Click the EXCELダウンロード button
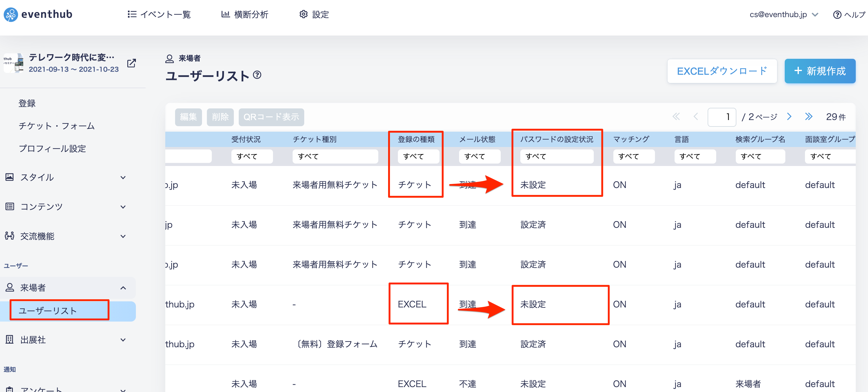The height and width of the screenshot is (392, 868). [x=722, y=71]
